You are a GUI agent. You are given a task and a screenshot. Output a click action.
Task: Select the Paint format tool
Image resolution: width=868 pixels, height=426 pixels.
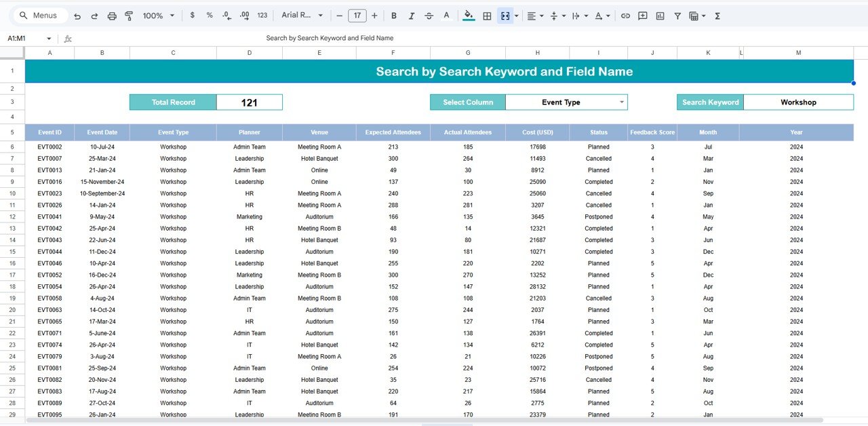point(129,15)
